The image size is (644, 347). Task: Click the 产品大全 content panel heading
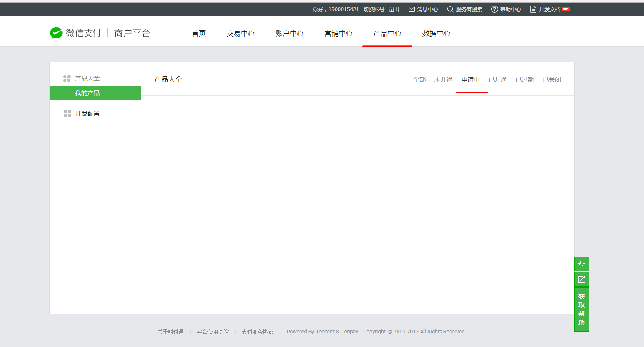pos(168,79)
